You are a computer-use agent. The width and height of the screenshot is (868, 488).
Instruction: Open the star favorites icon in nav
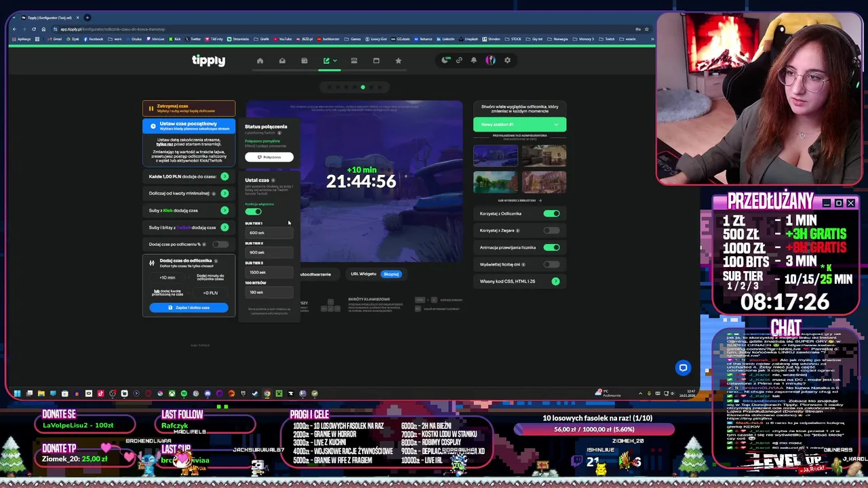click(x=398, y=60)
